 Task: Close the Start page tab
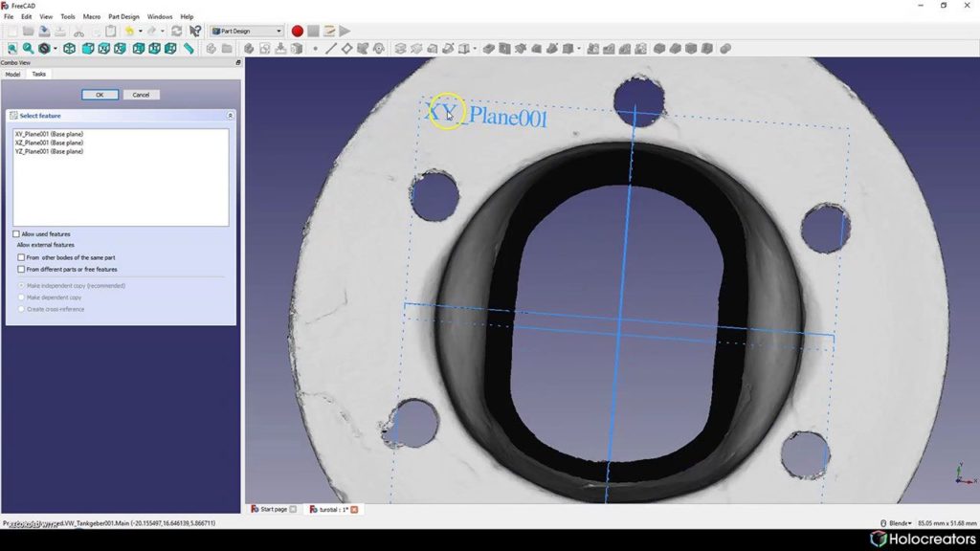(293, 510)
